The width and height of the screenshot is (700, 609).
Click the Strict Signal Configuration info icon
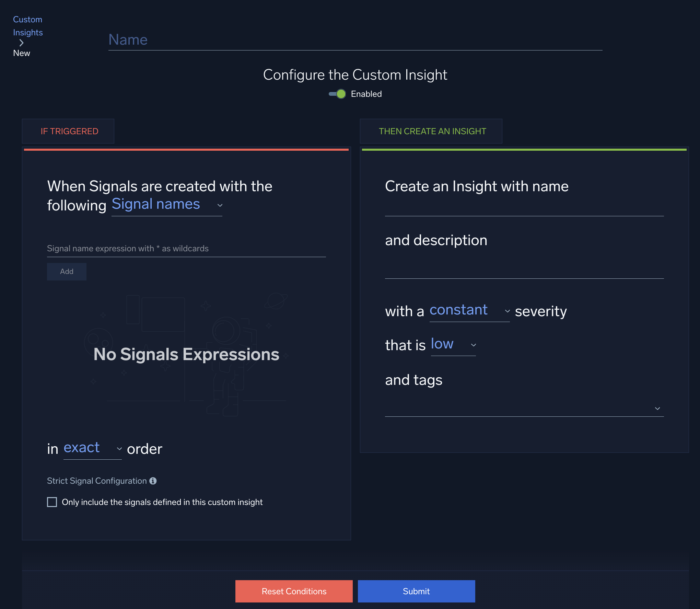(x=153, y=481)
